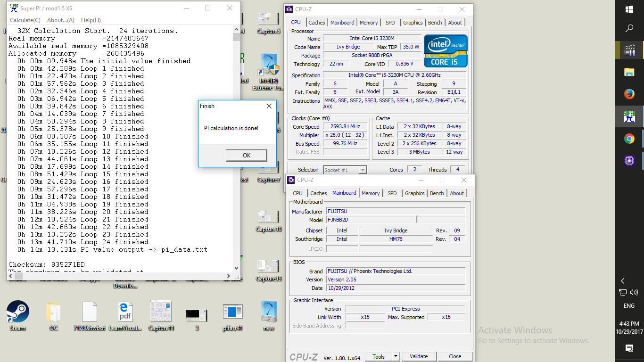Switch to CPU-Z taskbar icon
The height and width of the screenshot is (362, 644).
(629, 161)
